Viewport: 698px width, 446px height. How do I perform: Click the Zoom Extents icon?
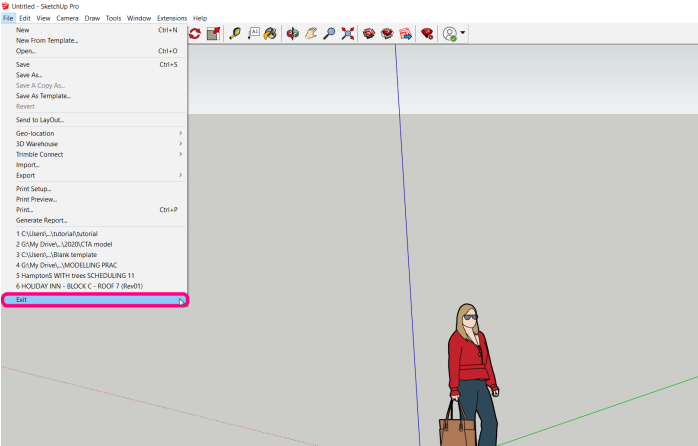point(348,33)
